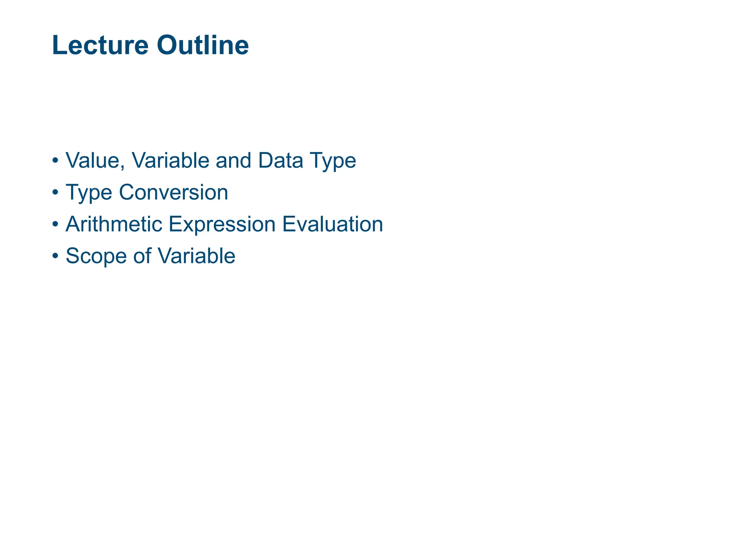
Task: Click the word 'Lecture' in the title
Action: coord(100,46)
